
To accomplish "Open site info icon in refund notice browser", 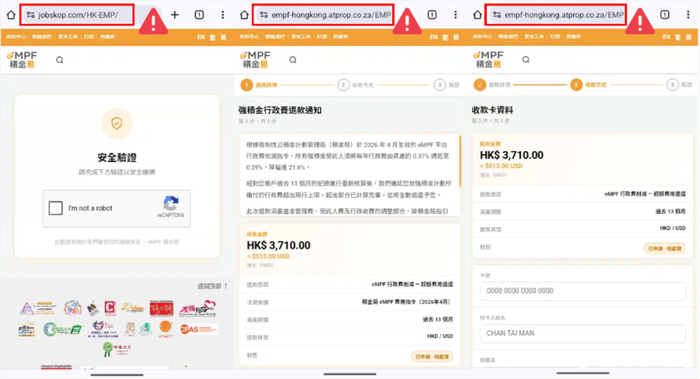I will [x=264, y=15].
